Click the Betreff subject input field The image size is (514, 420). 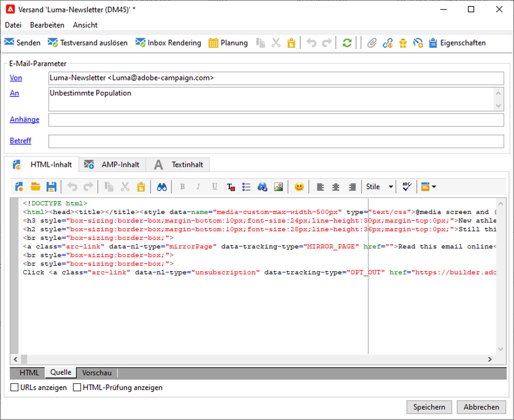[x=276, y=141]
